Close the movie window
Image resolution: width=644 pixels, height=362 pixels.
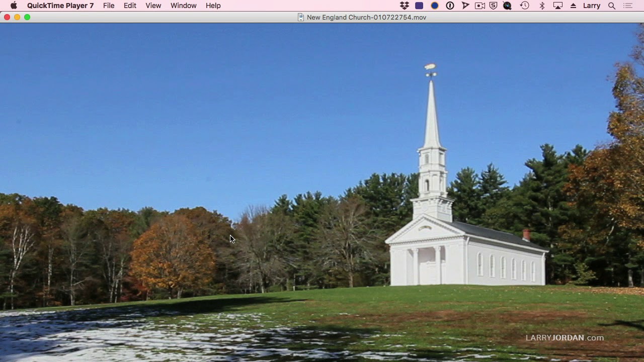tap(7, 17)
